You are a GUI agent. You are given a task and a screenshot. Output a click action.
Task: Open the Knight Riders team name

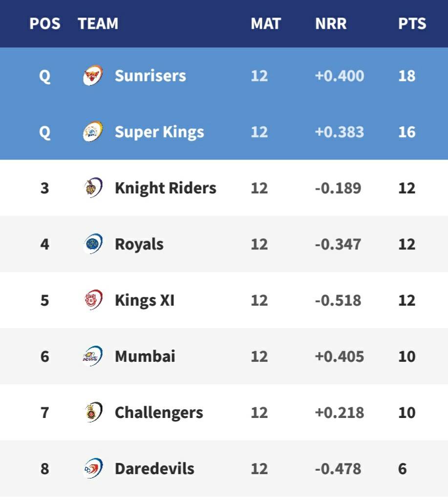click(x=166, y=188)
